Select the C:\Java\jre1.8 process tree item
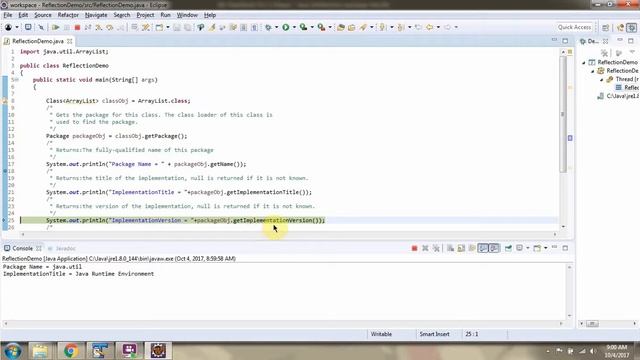 pyautogui.click(x=618, y=96)
